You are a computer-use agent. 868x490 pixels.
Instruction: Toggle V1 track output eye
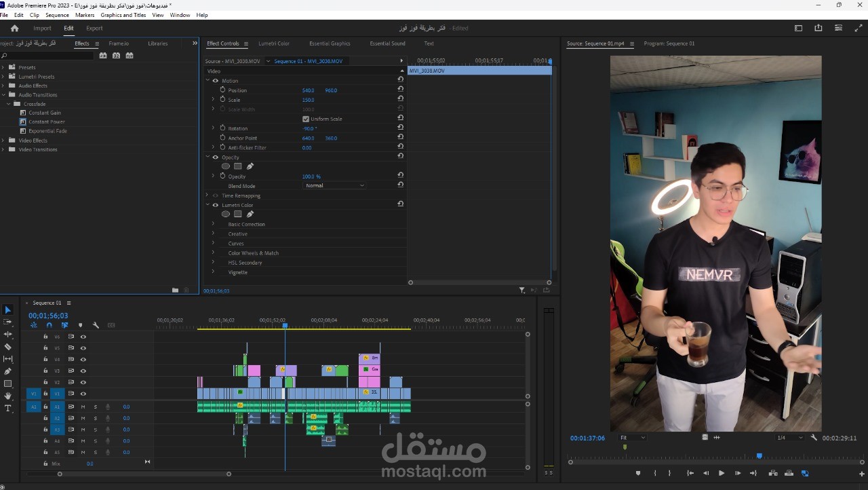pos(83,394)
